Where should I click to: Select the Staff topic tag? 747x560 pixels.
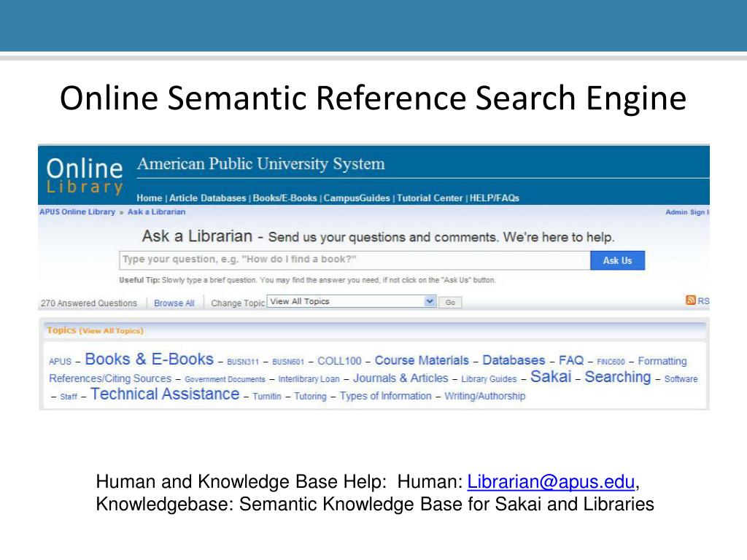pos(69,397)
